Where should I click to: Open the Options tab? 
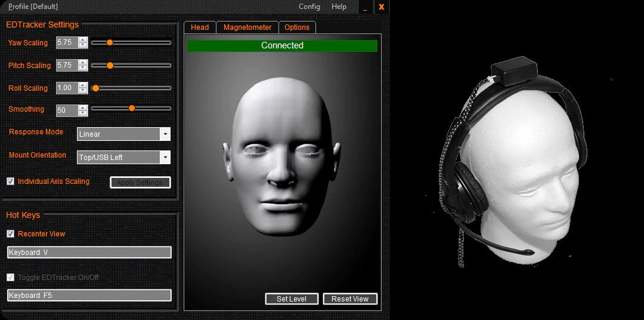296,27
